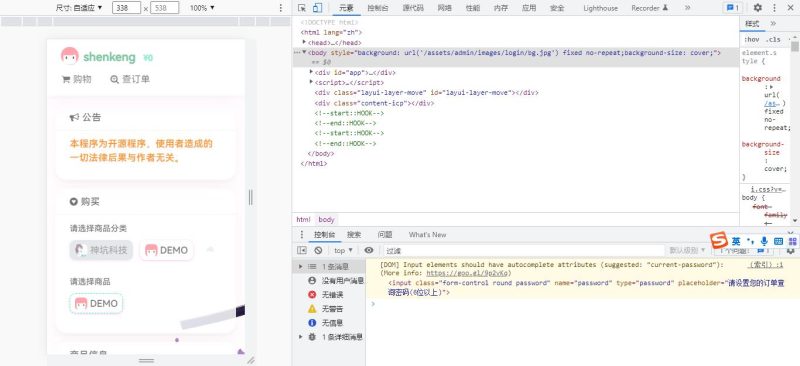
Task: Clear the console with the ban icon
Action: [318, 250]
